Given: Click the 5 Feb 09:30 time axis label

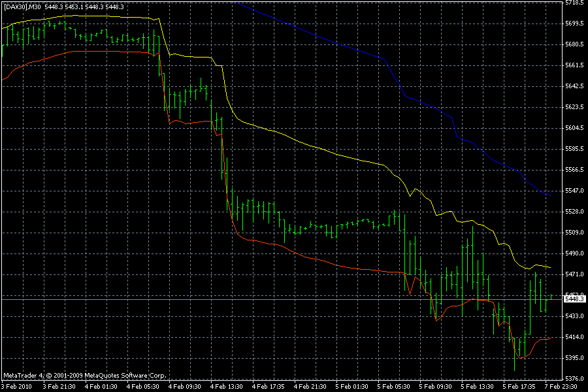Looking at the screenshot, I should click(435, 387).
